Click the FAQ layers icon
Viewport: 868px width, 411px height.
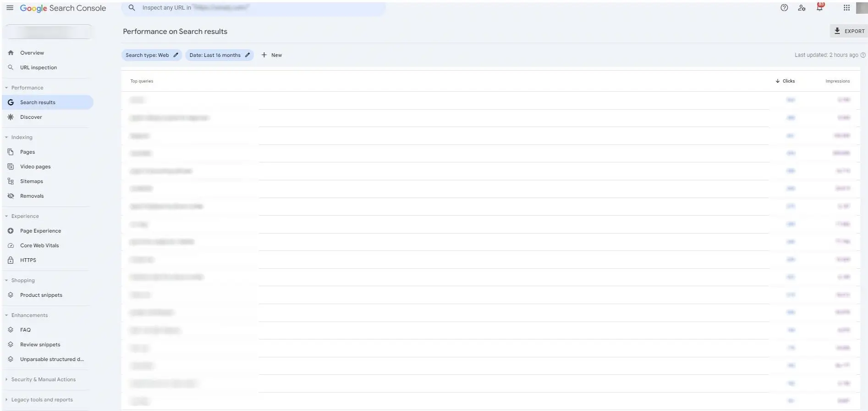tap(11, 330)
